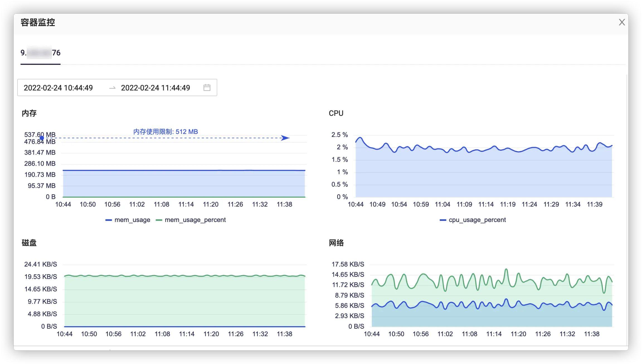The height and width of the screenshot is (364, 642).
Task: Click the memory limit marker dot at 512 MB
Action: point(42,138)
